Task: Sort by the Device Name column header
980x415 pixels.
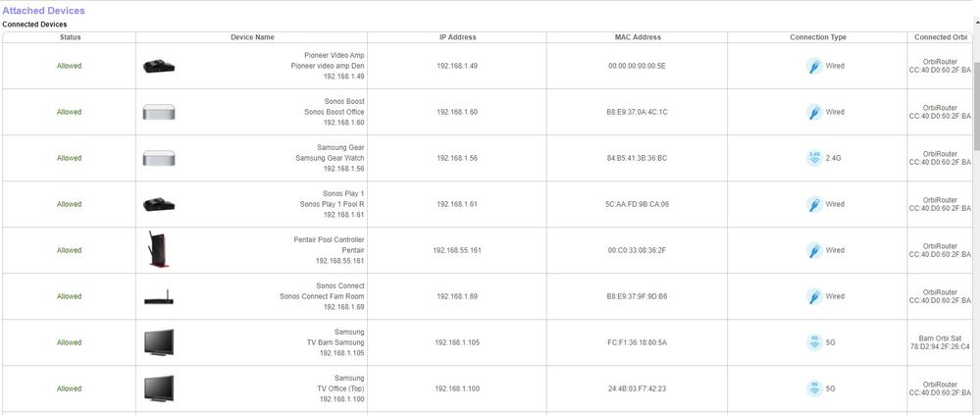Action: pyautogui.click(x=252, y=37)
